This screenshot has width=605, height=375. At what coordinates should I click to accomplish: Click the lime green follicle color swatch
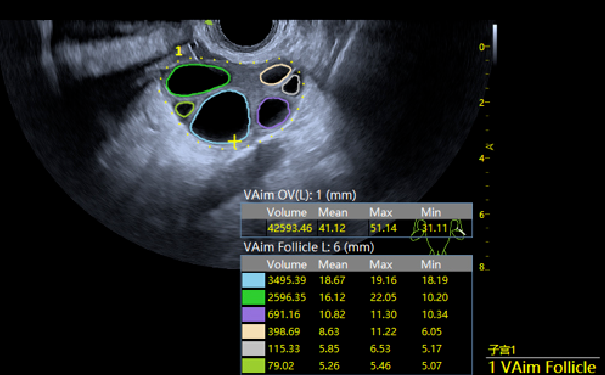[253, 365]
